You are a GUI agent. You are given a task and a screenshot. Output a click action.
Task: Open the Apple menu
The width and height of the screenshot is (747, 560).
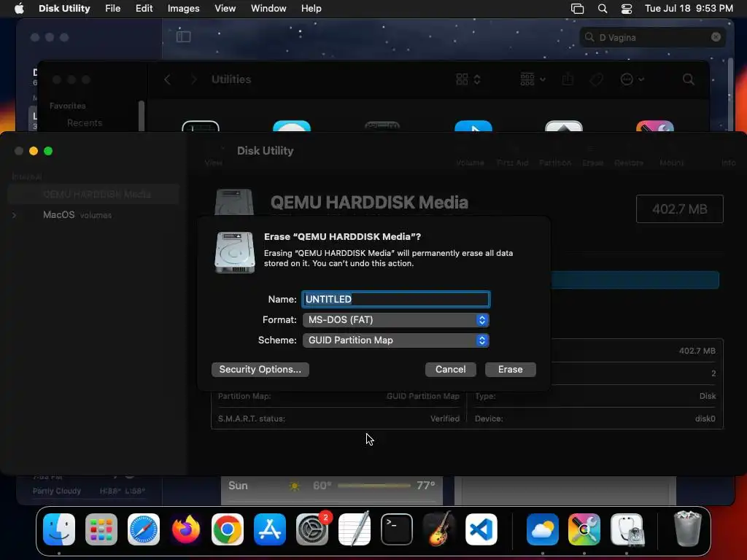coord(19,9)
